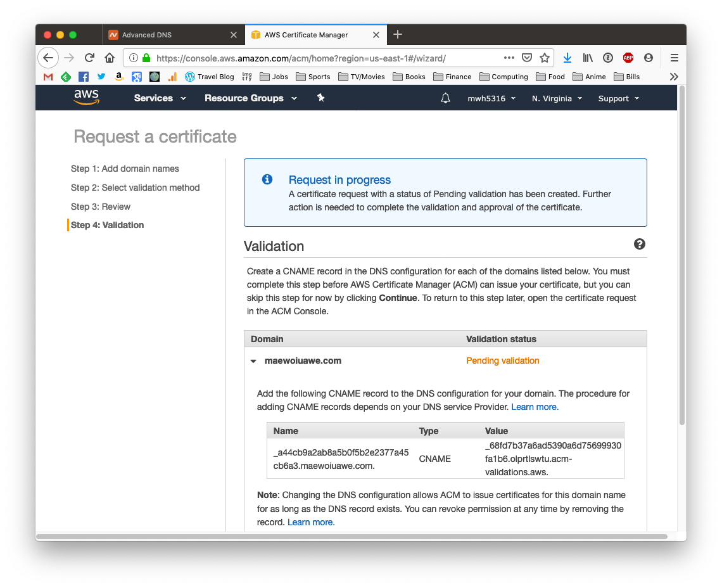Image resolution: width=722 pixels, height=588 pixels.
Task: Click the horizontal scrollbar at bottom
Action: [x=351, y=537]
